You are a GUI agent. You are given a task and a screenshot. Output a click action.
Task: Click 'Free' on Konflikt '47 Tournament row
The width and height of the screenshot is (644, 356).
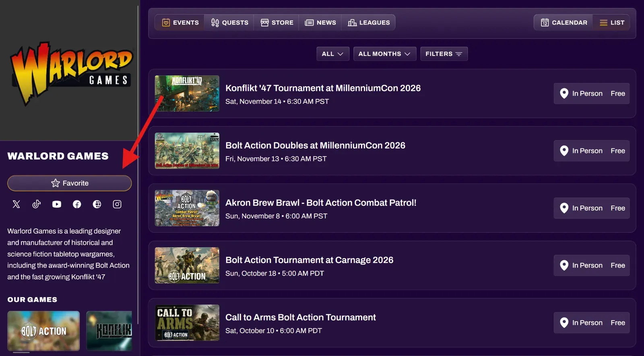[x=618, y=93]
